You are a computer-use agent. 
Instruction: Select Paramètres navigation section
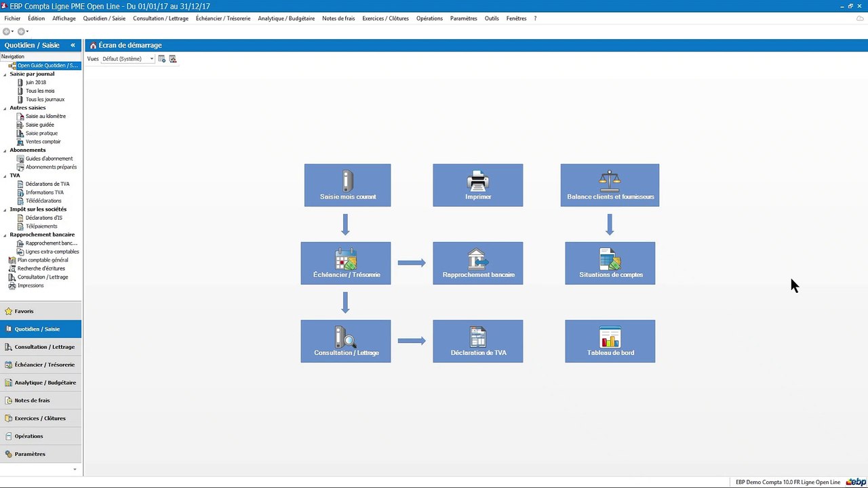(x=41, y=454)
